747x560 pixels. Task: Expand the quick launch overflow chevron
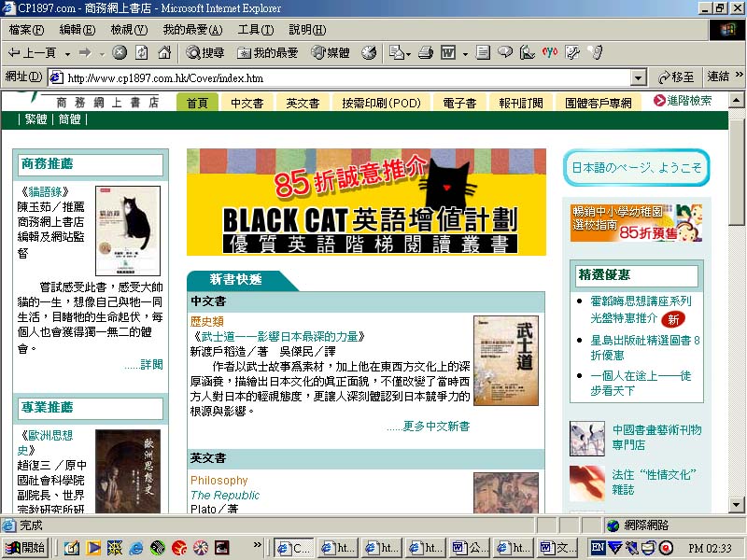[x=258, y=544]
